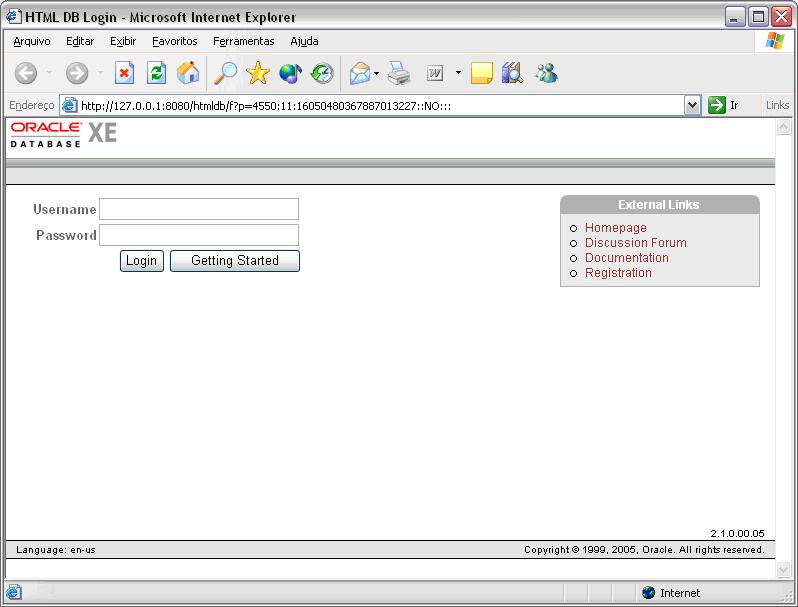Click into the Username text field
The image size is (798, 607).
(199, 209)
